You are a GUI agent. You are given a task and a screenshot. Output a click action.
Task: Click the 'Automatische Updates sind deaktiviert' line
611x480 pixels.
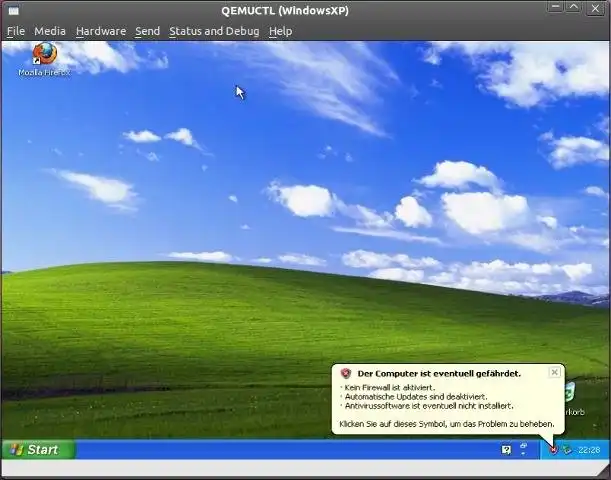tap(416, 397)
